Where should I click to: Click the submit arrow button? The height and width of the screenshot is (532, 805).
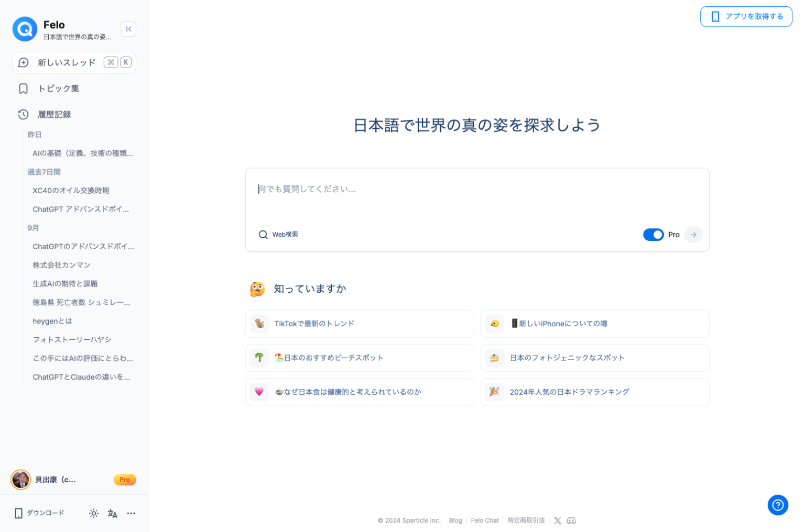(x=693, y=235)
